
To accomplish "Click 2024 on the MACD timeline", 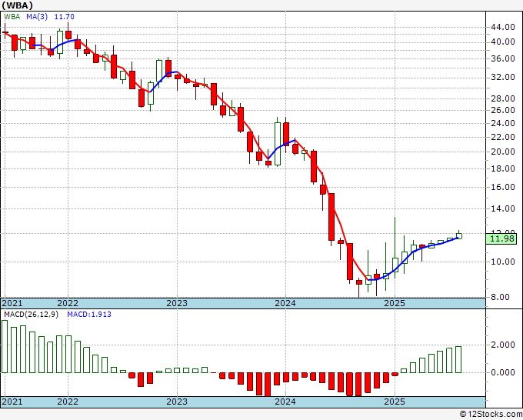I will pos(285,402).
